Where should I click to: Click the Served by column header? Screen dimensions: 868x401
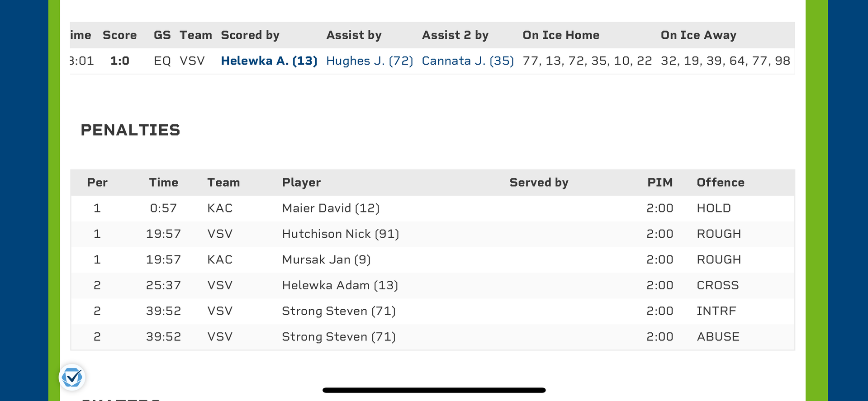click(539, 183)
